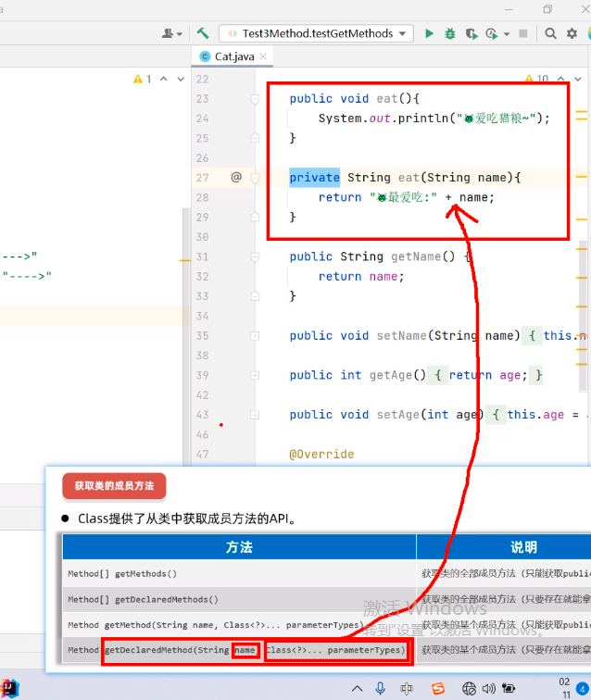Open the dropdown arrow next to profiler icon

click(507, 34)
